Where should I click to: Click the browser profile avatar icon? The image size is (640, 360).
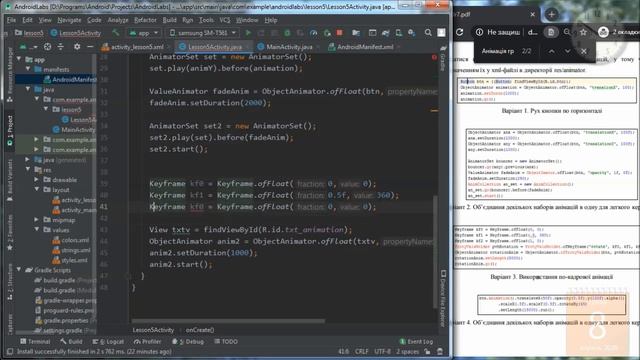click(x=603, y=32)
